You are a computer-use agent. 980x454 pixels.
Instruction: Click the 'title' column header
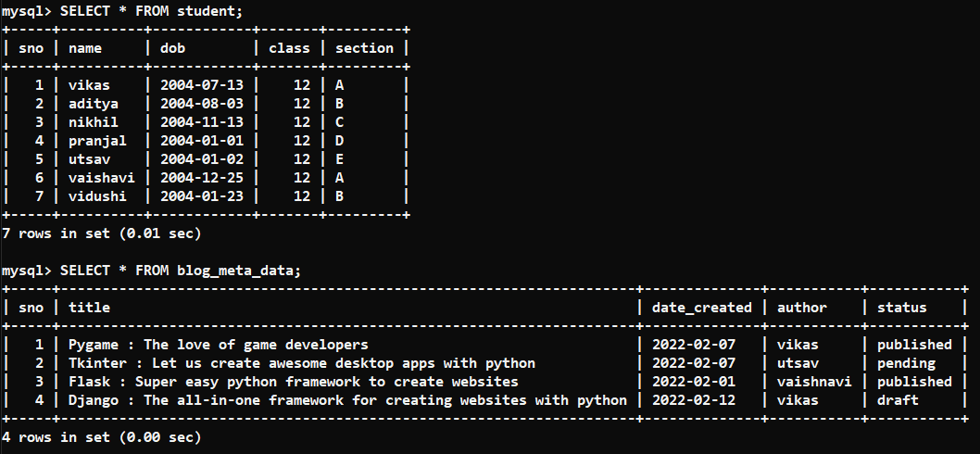pyautogui.click(x=89, y=308)
